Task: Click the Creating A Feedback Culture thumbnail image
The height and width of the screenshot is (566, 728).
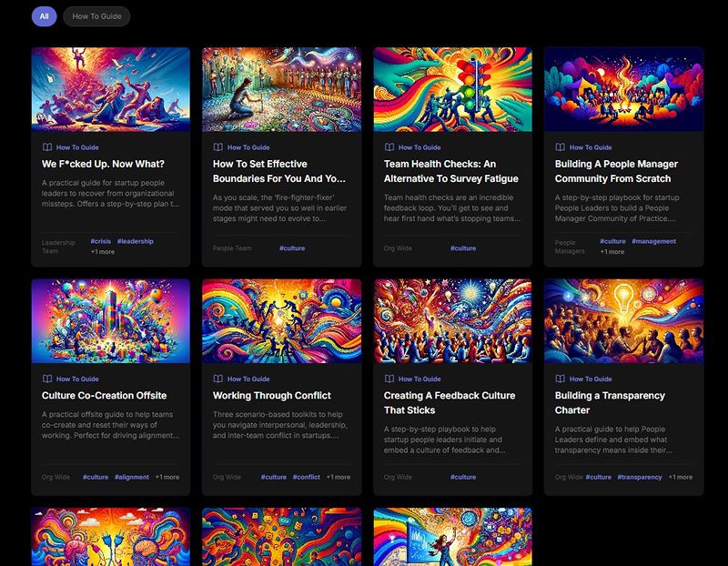Action: [x=452, y=320]
